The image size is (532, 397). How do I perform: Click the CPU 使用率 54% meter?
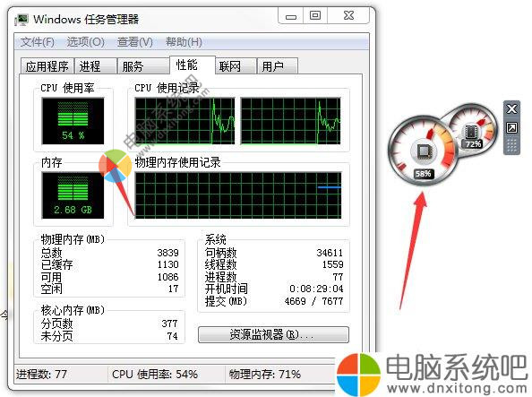[73, 121]
